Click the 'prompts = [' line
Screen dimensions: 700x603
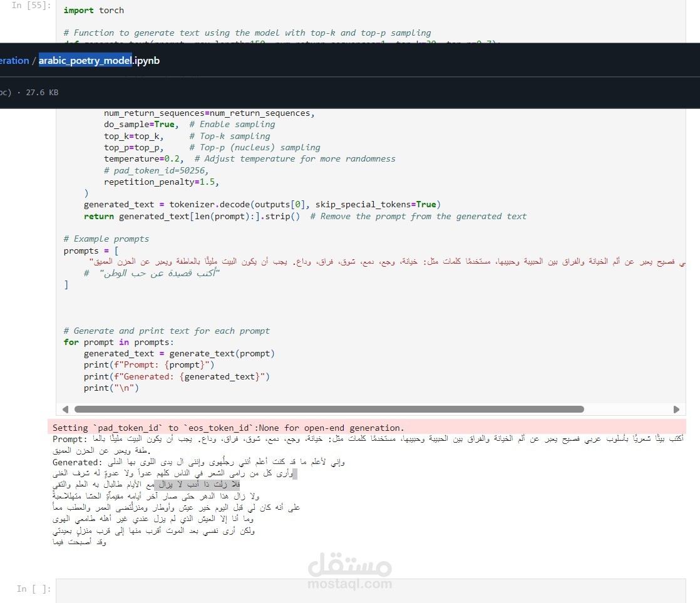(x=91, y=251)
